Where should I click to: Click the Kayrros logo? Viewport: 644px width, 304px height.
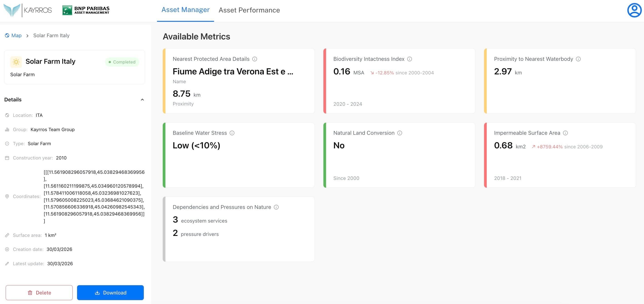pyautogui.click(x=28, y=10)
